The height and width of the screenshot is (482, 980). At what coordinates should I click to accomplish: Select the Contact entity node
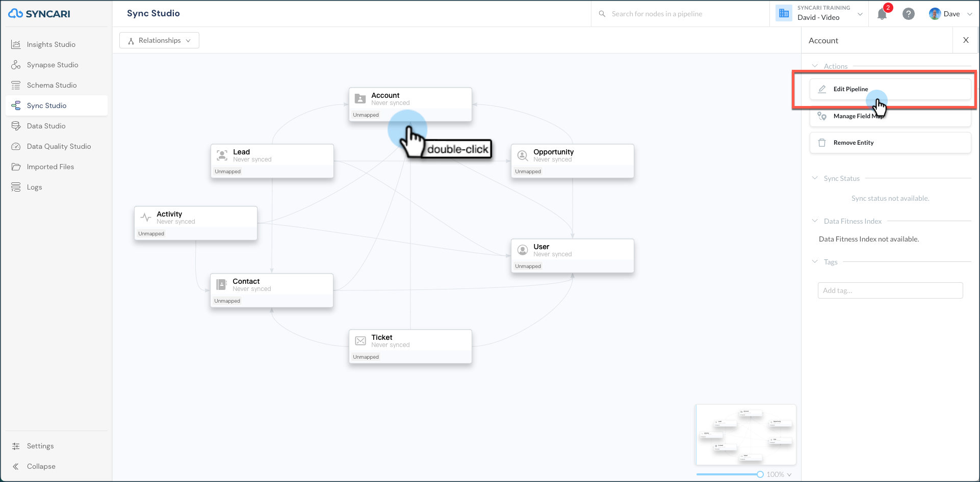pos(272,290)
